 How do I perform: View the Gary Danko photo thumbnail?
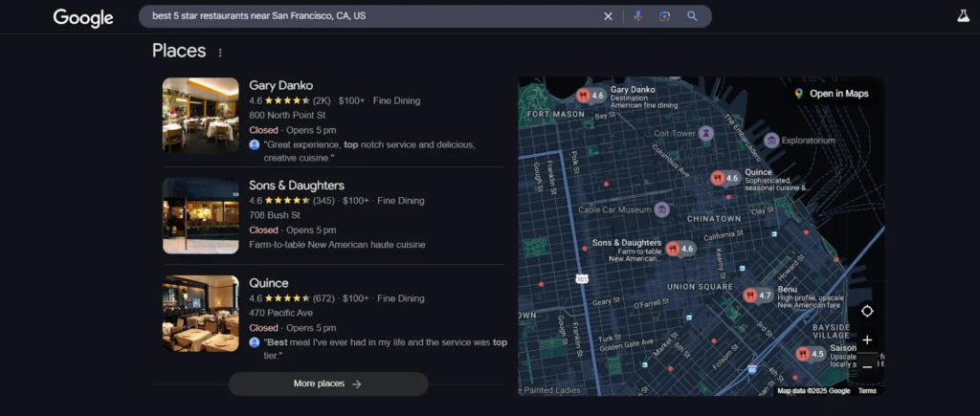click(201, 115)
